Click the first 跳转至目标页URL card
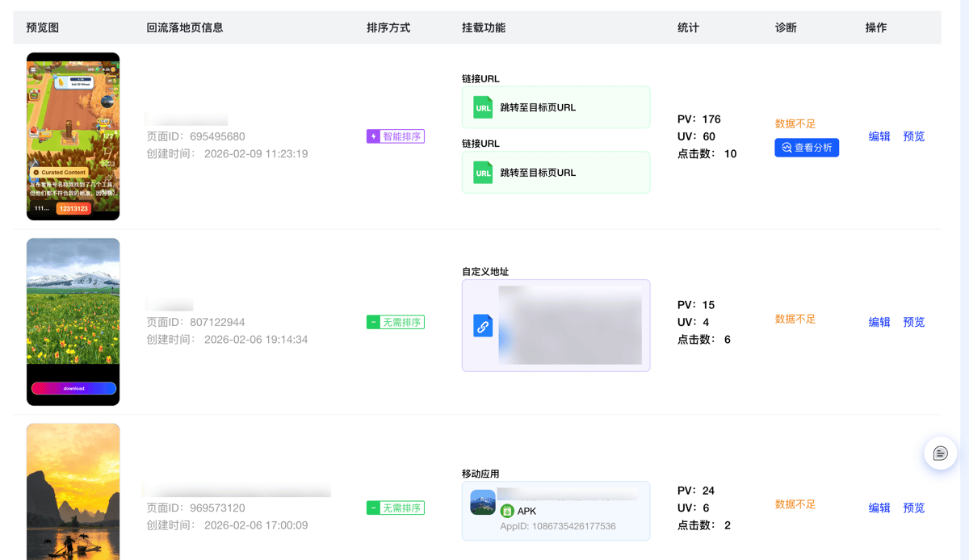Screen dimensions: 969x560 click(556, 107)
